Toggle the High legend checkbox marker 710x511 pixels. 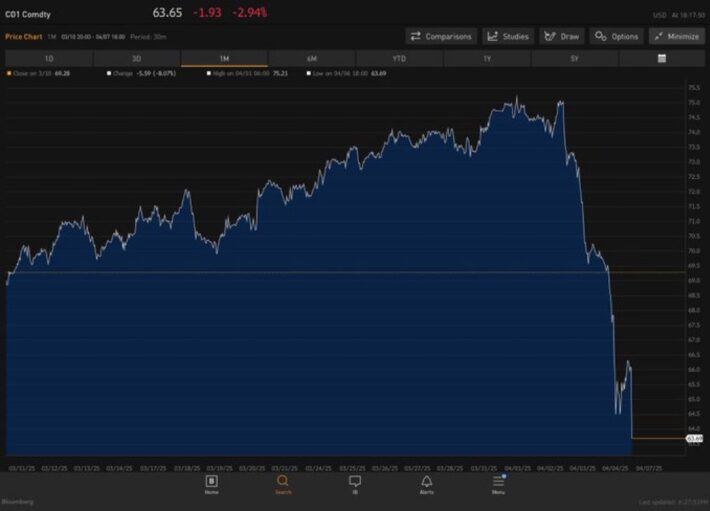[209, 73]
